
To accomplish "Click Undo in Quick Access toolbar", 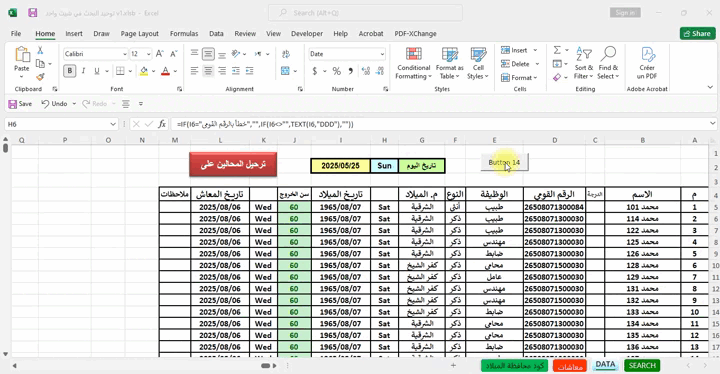I will click(55, 104).
